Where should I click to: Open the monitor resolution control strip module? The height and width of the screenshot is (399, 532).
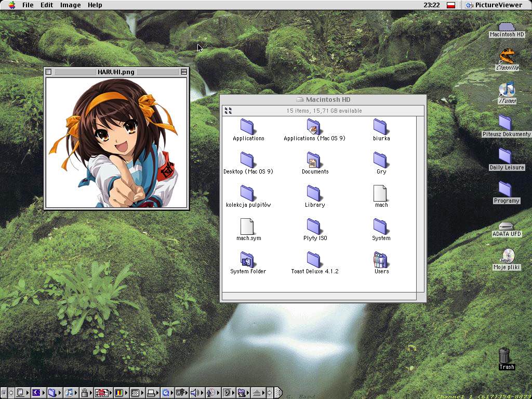coord(137,393)
